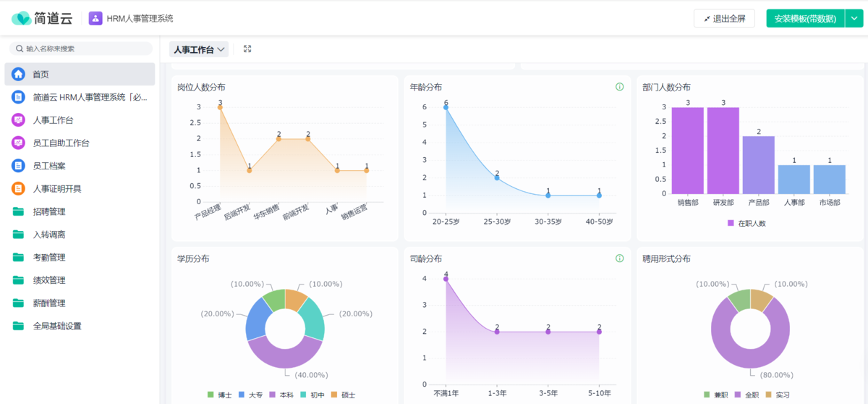Click the home icon next to 首页

click(x=18, y=74)
